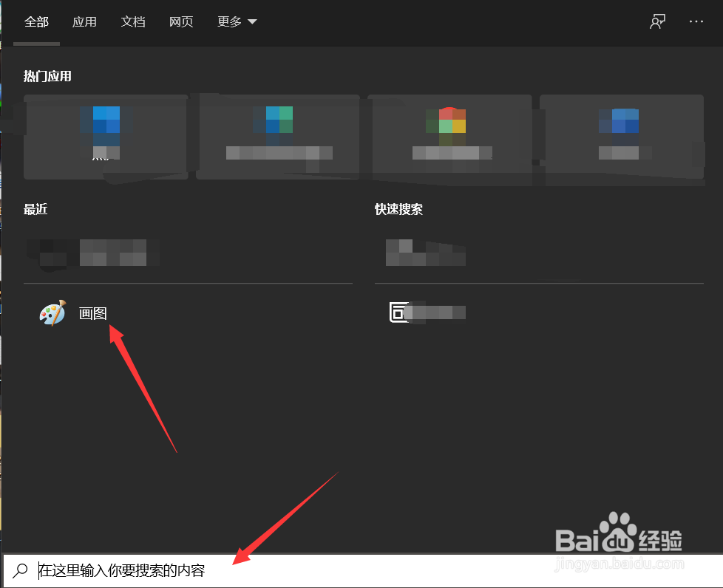The height and width of the screenshot is (588, 723).
Task: Open the 网页 tab
Action: [x=180, y=21]
